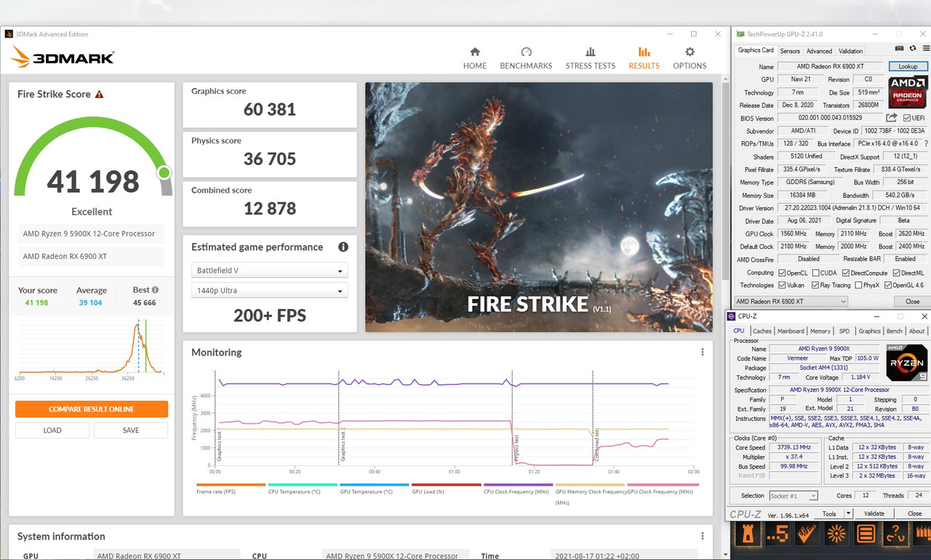Click the CPU Clock Frequency legend swatch
This screenshot has width=931, height=560.
pyautogui.click(x=518, y=484)
